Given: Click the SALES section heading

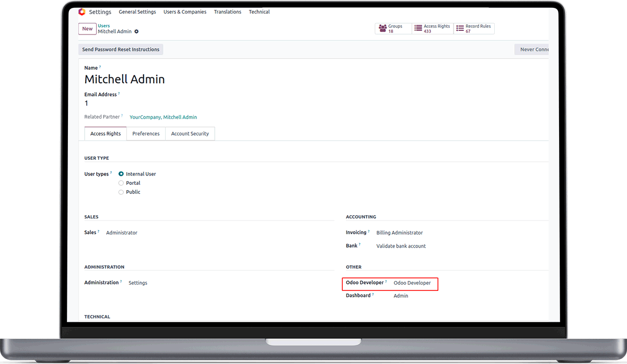Looking at the screenshot, I should click(x=91, y=217).
